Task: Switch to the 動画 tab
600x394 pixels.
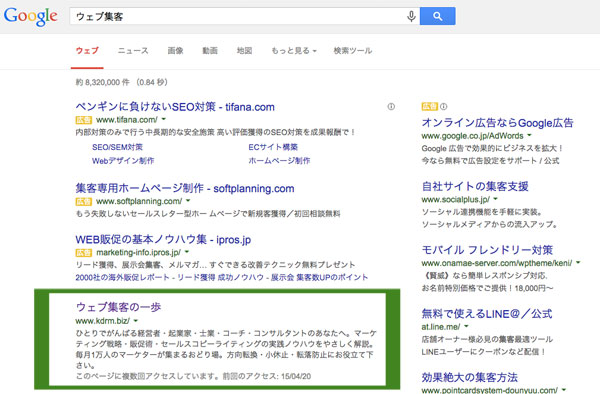Action: 210,50
